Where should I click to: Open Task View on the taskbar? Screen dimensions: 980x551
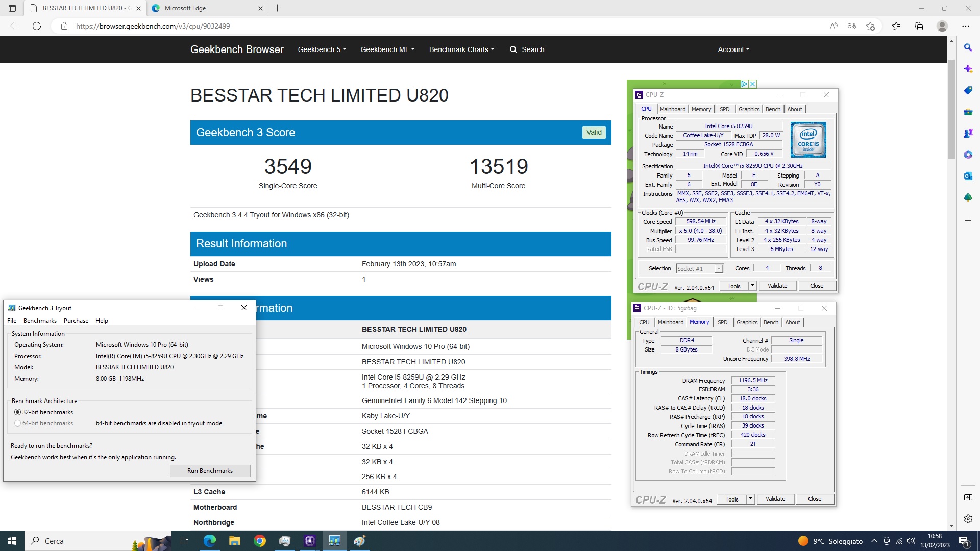[x=184, y=541]
